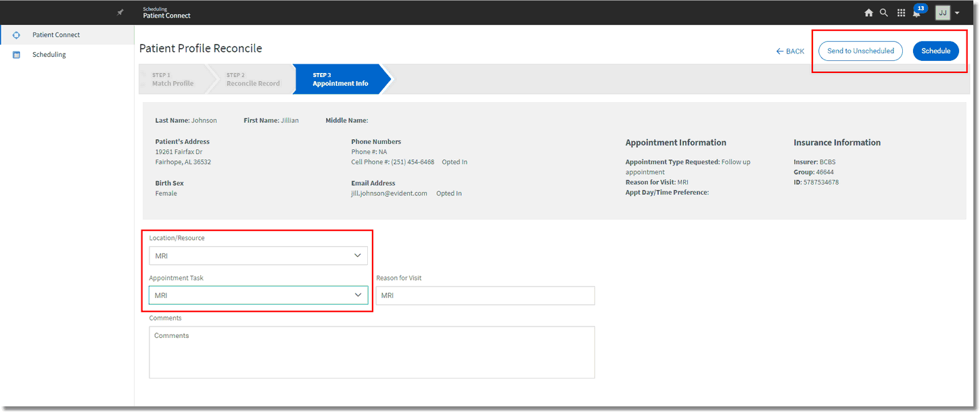Go to the home icon
Screen dimensions: 980x413
click(868, 13)
